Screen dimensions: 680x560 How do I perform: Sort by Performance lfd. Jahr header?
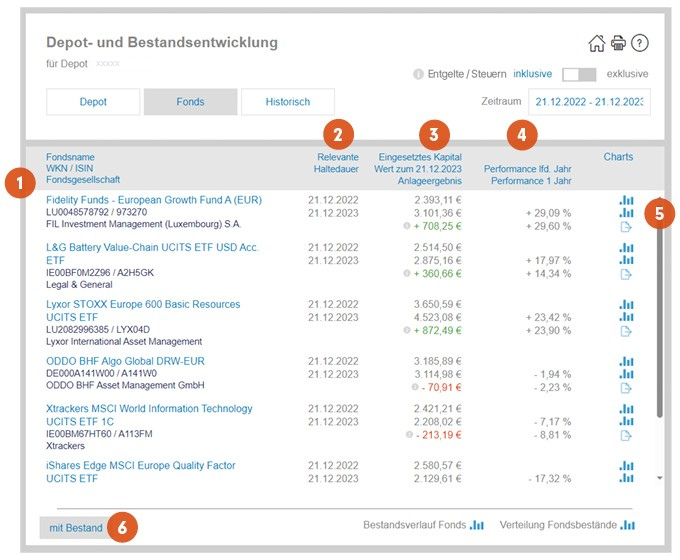[527, 169]
